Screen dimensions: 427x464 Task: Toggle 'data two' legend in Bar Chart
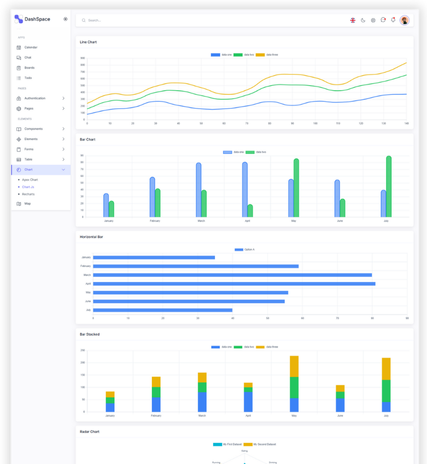[256, 152]
